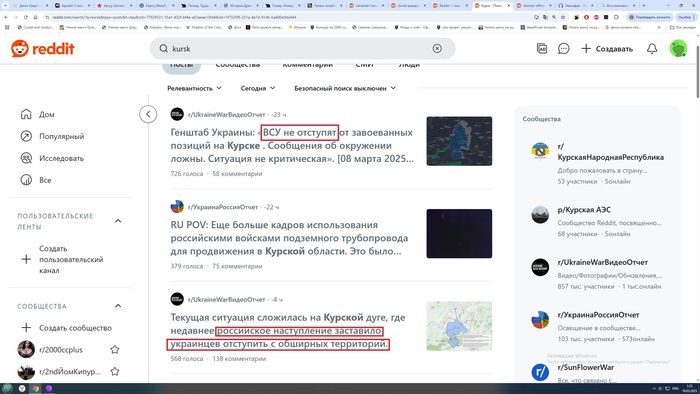The image size is (700, 394).
Task: Switch to the German offic... browser tab
Action: [533, 5]
